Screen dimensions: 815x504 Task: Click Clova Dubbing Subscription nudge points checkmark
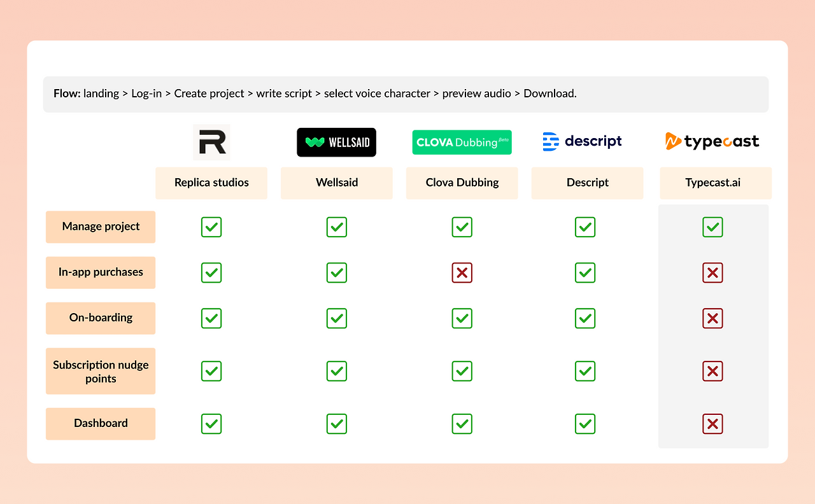pos(462,371)
